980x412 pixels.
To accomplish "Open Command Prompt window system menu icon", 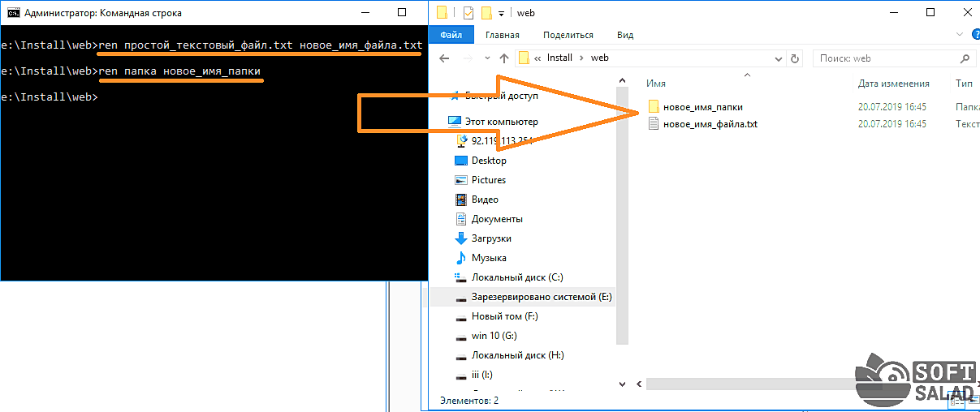I will (x=13, y=13).
